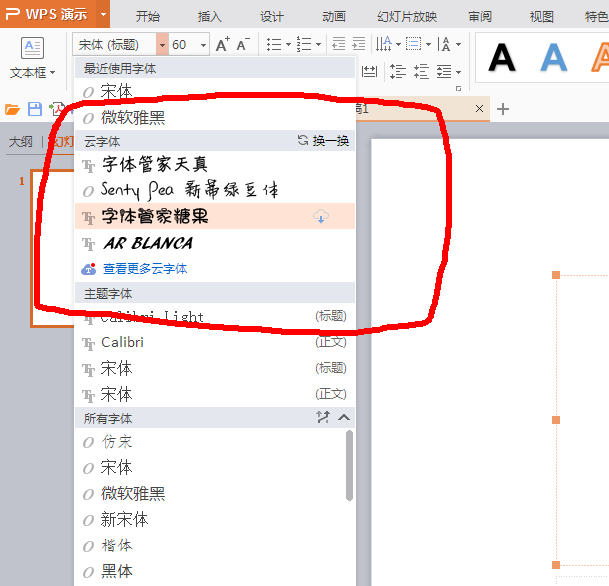Click the font name input field
This screenshot has height=586, width=609.
click(x=115, y=45)
